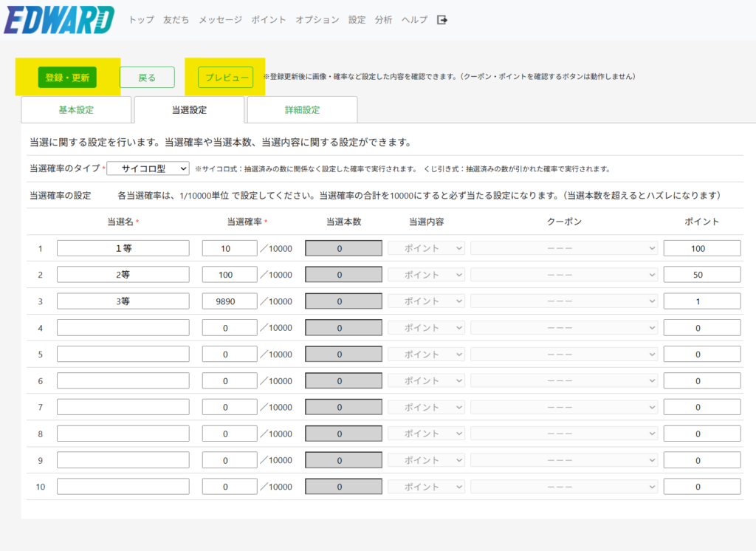Click the 当選確率 column header
The image size is (756, 551).
244,222
